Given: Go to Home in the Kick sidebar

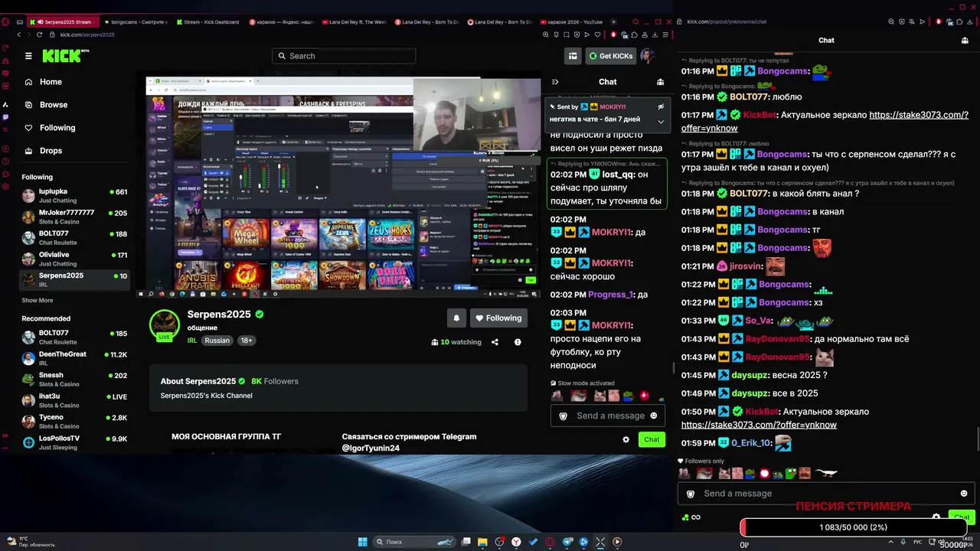Looking at the screenshot, I should click(x=51, y=82).
